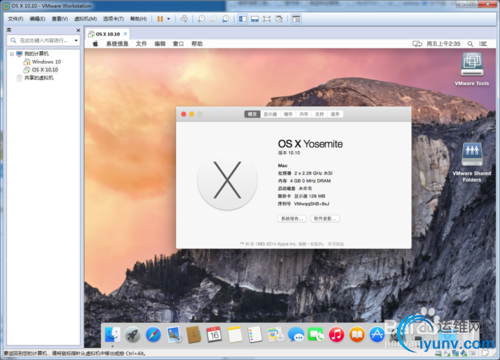Open Launchpad rocket icon in dock
The width and height of the screenshot is (500, 360).
pos(133,335)
